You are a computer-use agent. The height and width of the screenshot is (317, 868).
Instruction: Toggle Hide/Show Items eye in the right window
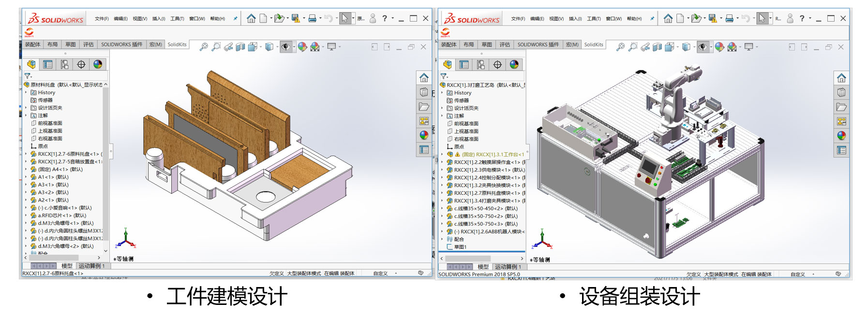pos(702,47)
